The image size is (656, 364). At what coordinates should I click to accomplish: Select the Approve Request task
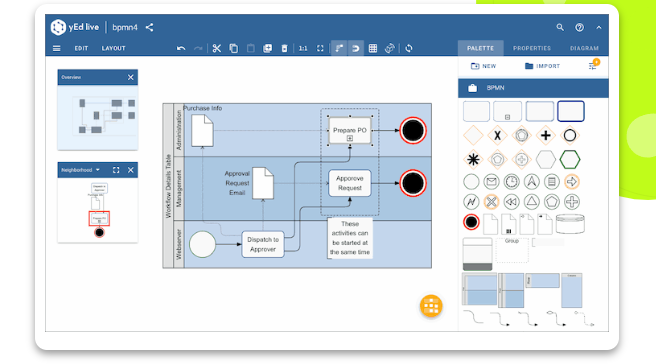pyautogui.click(x=350, y=183)
